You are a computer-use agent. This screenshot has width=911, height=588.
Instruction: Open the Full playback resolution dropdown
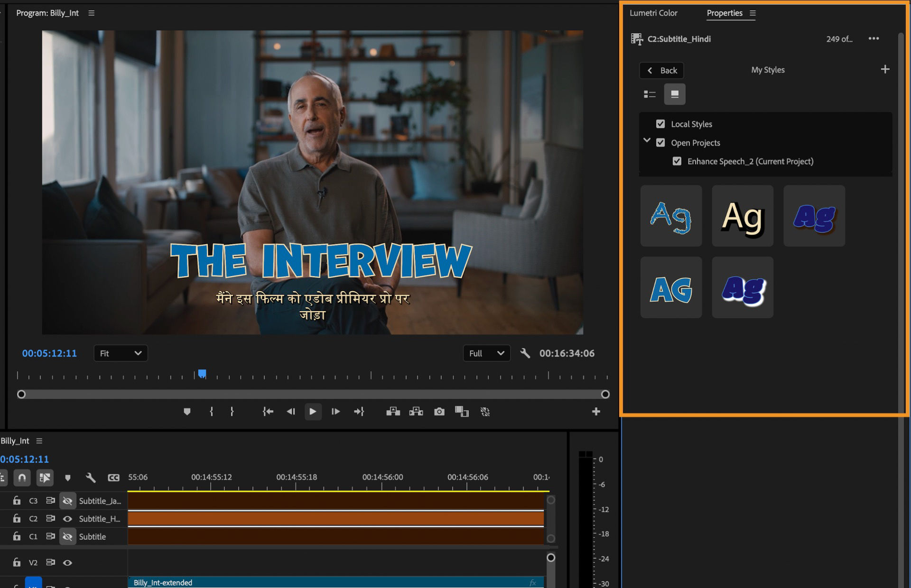[486, 353]
